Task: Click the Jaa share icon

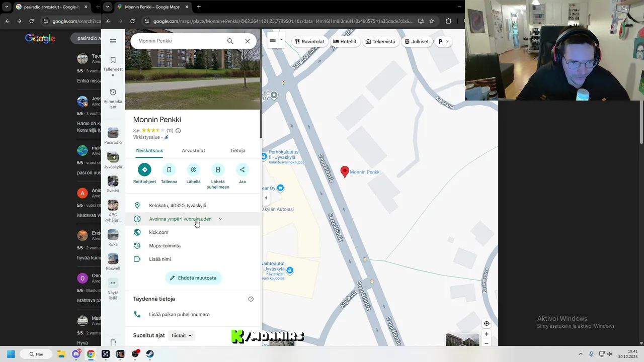Action: pyautogui.click(x=242, y=169)
